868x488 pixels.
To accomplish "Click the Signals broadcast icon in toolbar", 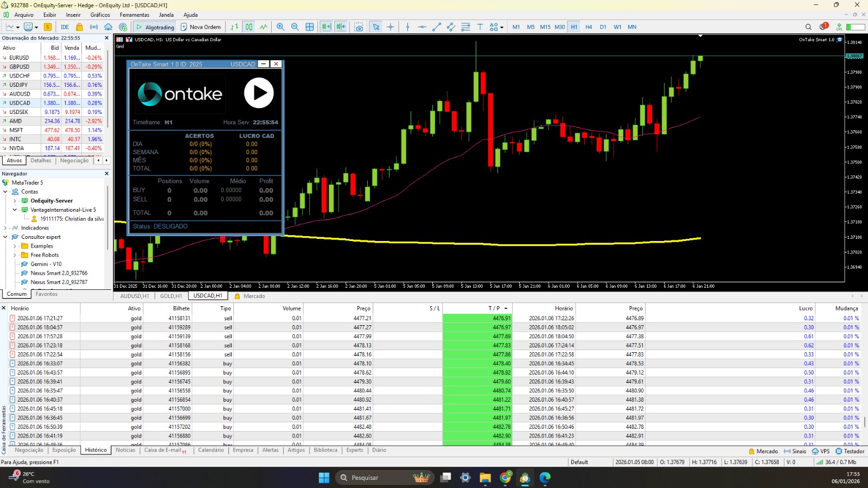I will click(94, 27).
